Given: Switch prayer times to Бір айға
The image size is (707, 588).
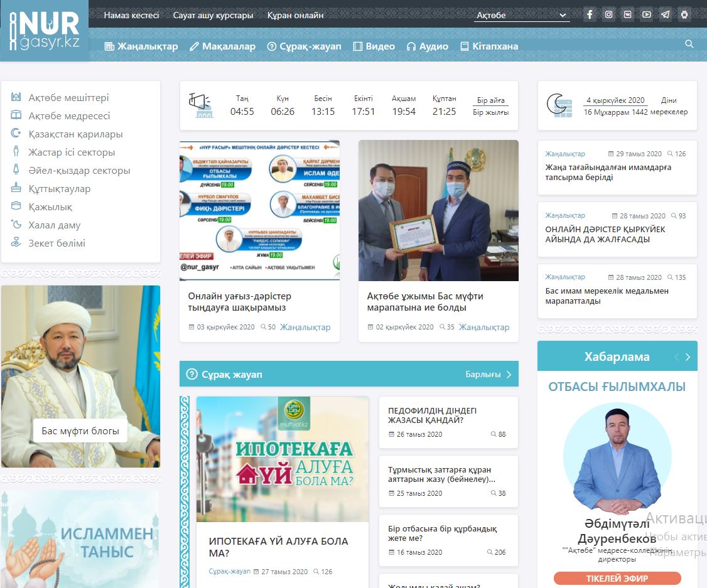Looking at the screenshot, I should pyautogui.click(x=490, y=100).
